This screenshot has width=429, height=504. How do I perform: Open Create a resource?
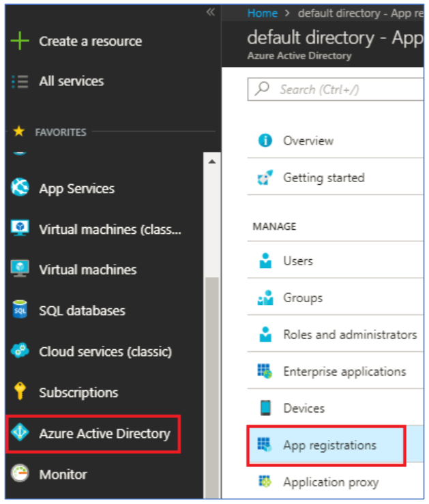[91, 41]
